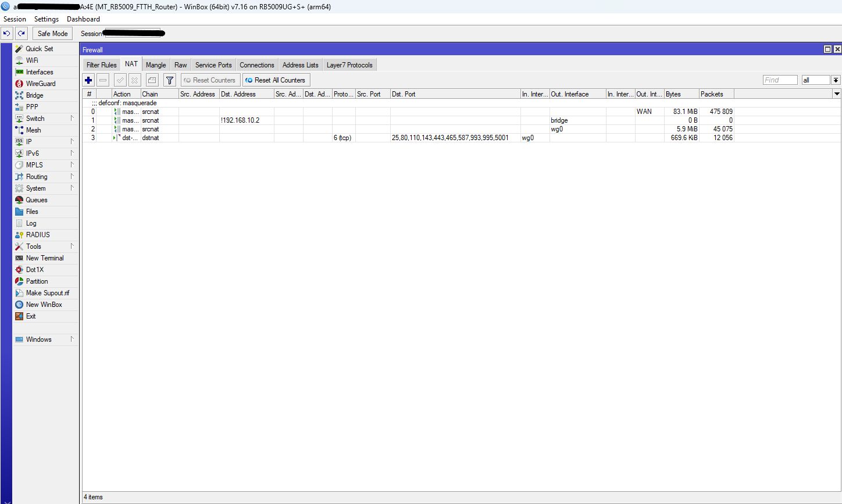Add a new NAT rule with plus icon

pyautogui.click(x=88, y=80)
